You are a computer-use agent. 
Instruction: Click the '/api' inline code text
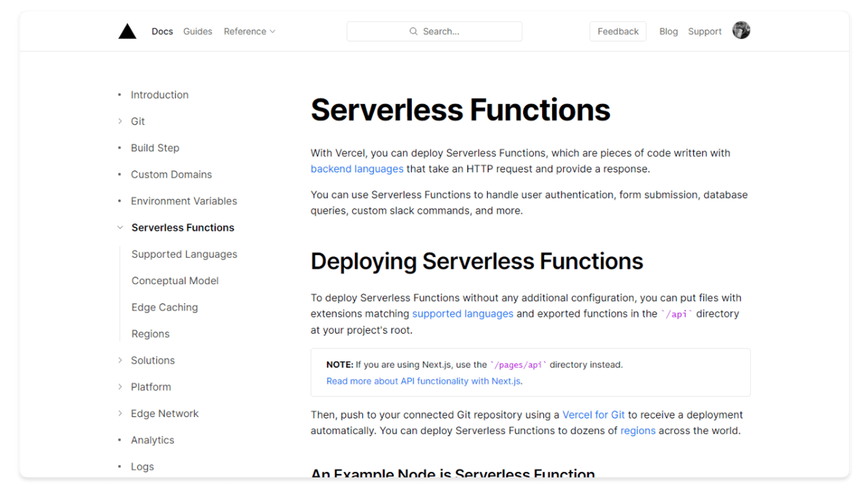[676, 314]
